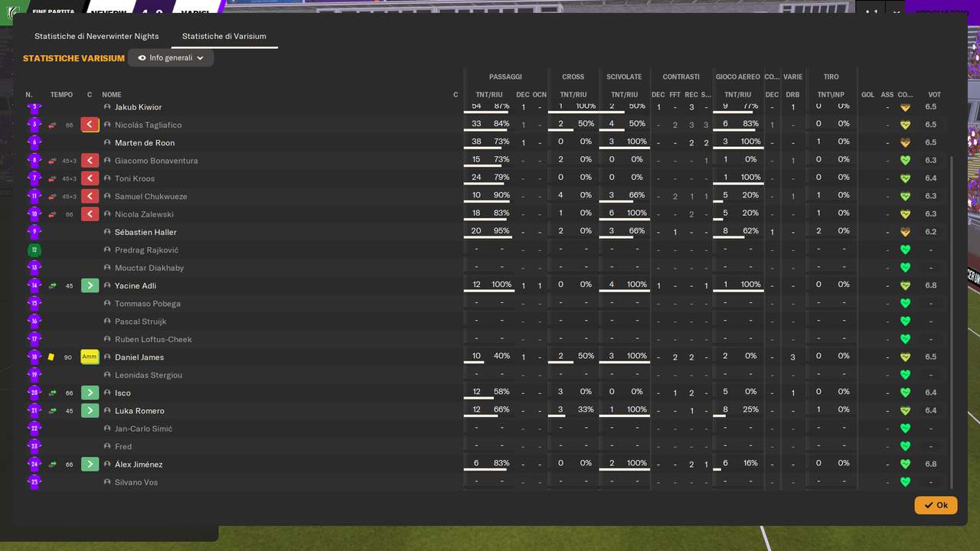The height and width of the screenshot is (551, 980).
Task: Click red substituted-off icon for Giacomo Bonaventura
Action: click(x=90, y=161)
